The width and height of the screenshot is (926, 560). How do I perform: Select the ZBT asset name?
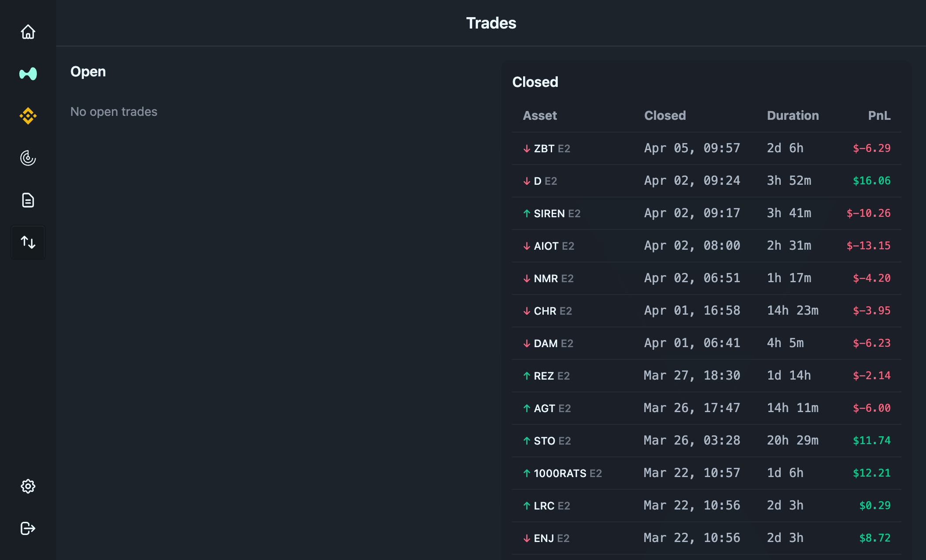click(x=544, y=149)
